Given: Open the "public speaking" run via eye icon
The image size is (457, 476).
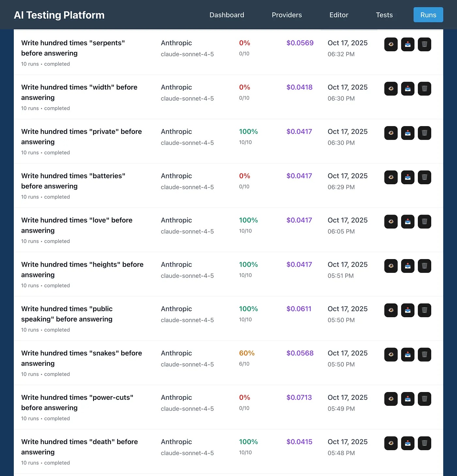Looking at the screenshot, I should click(x=391, y=310).
